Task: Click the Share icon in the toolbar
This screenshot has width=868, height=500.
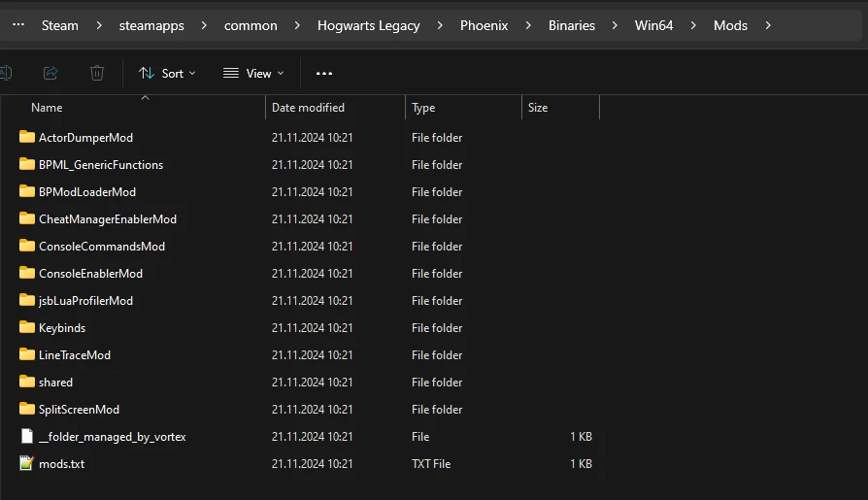Action: (51, 73)
